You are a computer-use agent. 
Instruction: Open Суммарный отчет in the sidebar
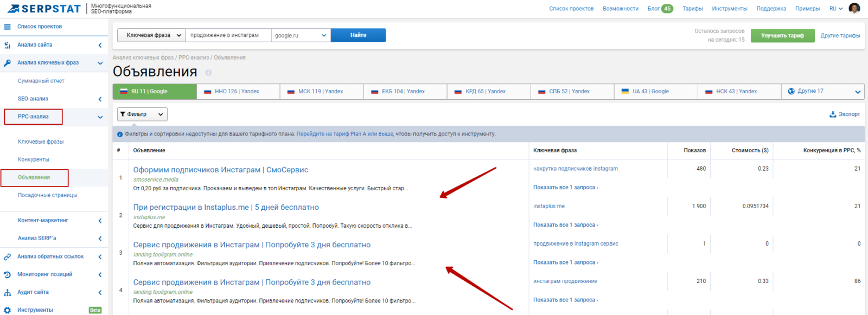point(41,81)
